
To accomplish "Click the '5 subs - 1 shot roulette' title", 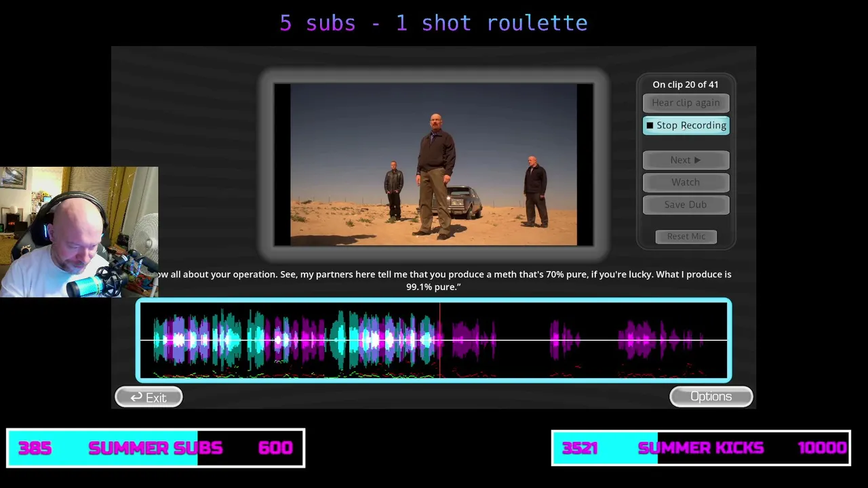I will tap(434, 23).
